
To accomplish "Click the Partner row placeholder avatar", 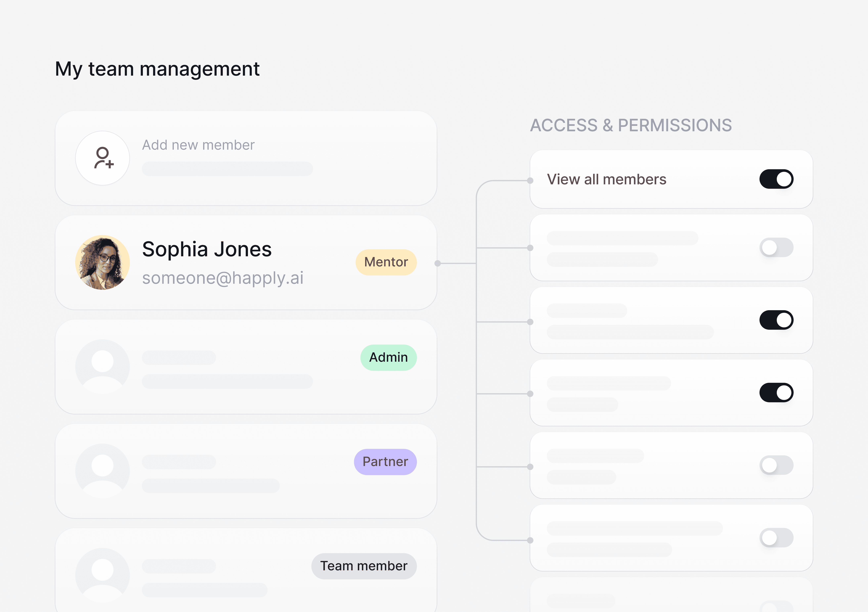I will [102, 471].
